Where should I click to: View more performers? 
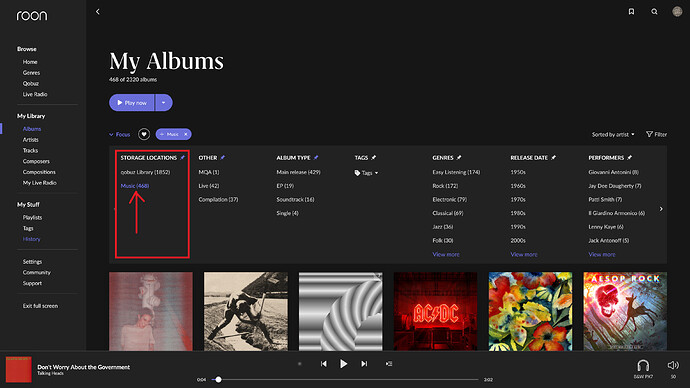click(602, 254)
